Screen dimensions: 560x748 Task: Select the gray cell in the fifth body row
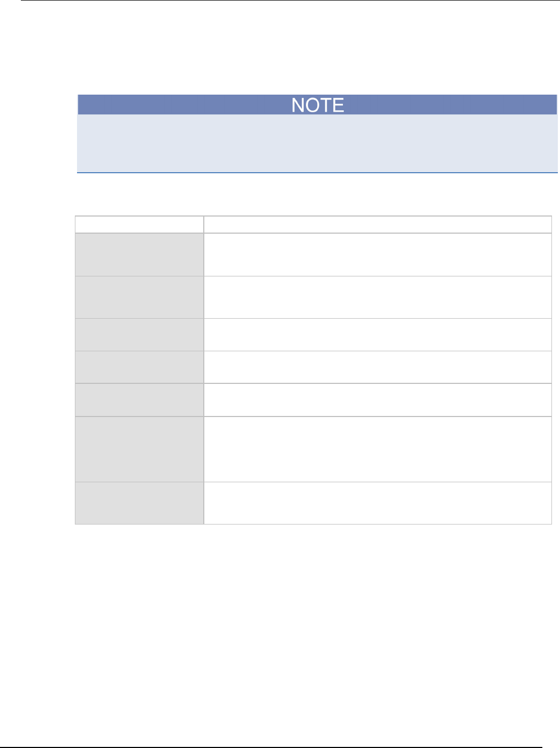(139, 400)
